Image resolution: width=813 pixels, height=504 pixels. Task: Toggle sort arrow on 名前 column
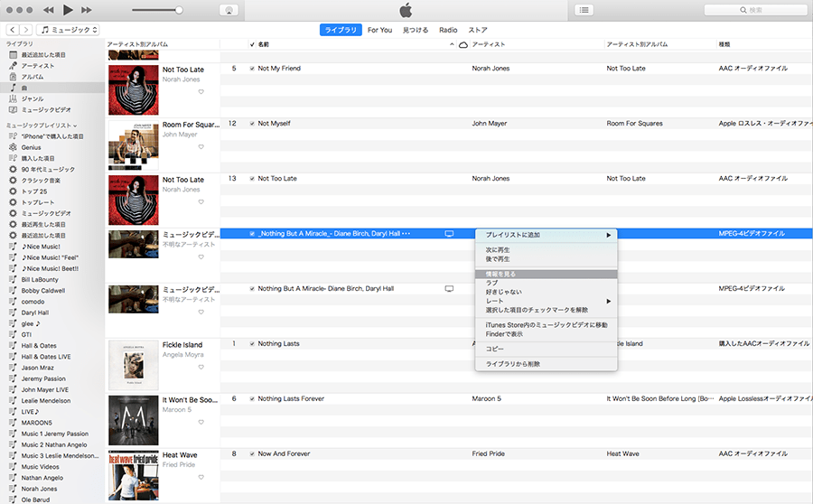tap(452, 44)
